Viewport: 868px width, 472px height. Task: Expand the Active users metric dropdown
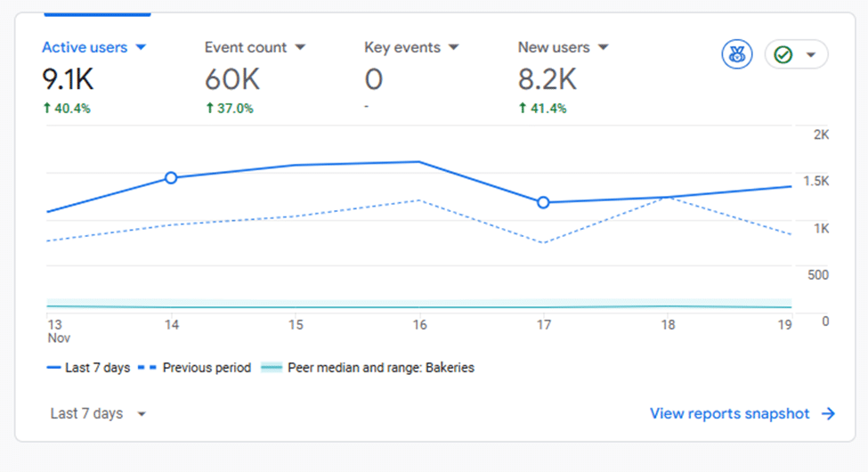141,47
